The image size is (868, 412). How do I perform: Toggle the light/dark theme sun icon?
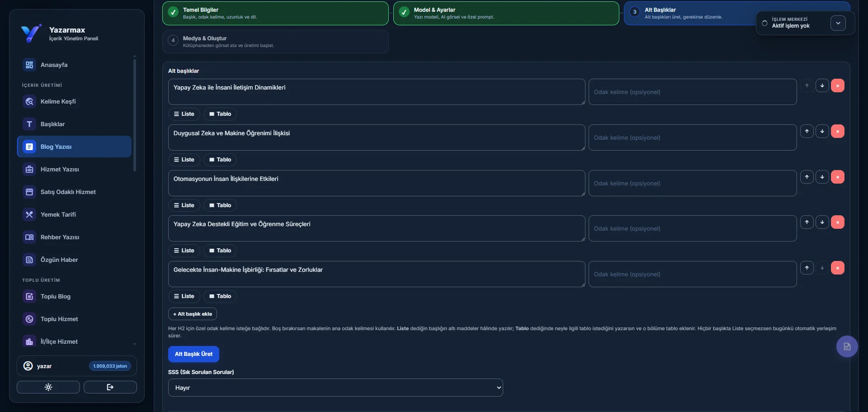click(48, 387)
